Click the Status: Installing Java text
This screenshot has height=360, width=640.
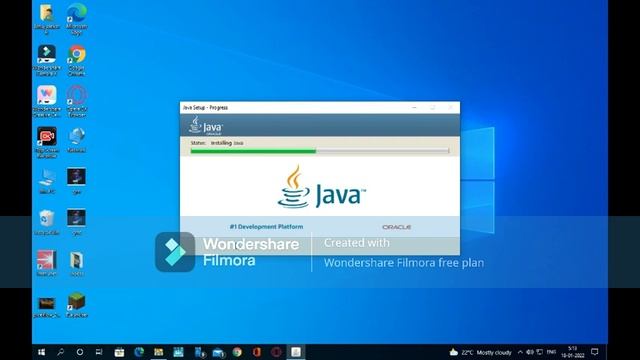pos(217,143)
